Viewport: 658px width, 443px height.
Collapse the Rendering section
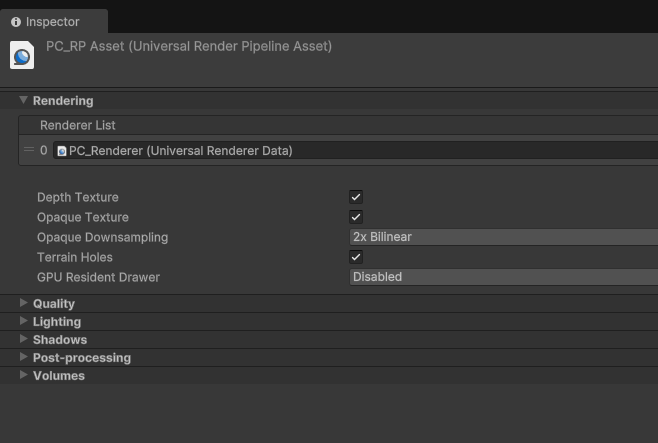click(24, 100)
